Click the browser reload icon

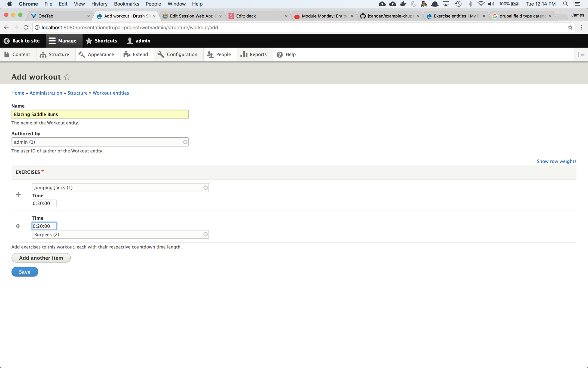click(x=26, y=27)
